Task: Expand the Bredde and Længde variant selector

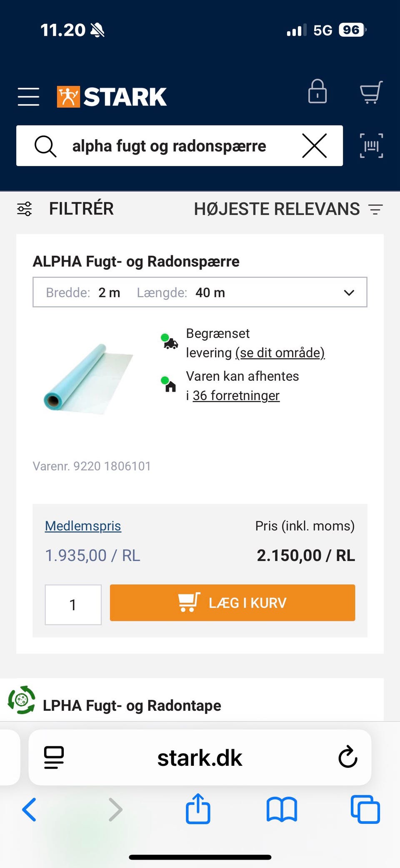Action: (x=200, y=292)
